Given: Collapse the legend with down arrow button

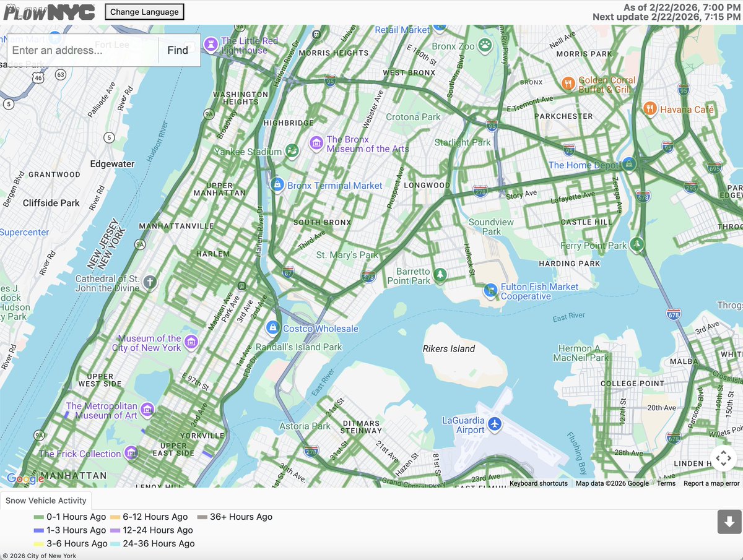Looking at the screenshot, I should click(x=729, y=522).
